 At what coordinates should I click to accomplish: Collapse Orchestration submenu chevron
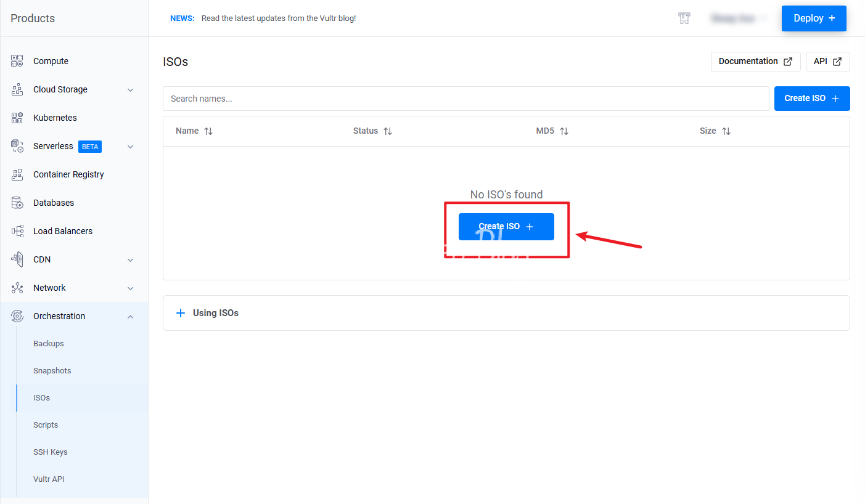(130, 317)
